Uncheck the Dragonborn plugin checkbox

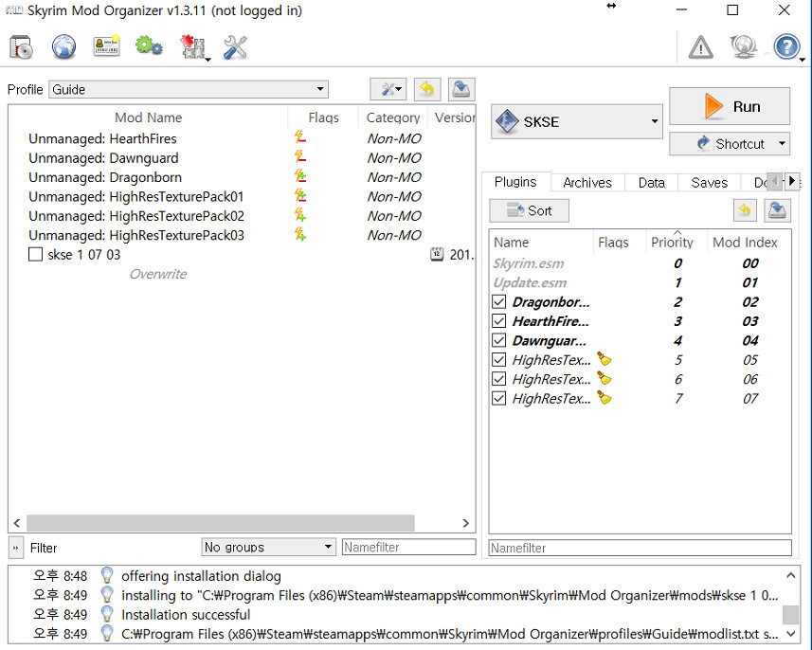click(x=498, y=301)
